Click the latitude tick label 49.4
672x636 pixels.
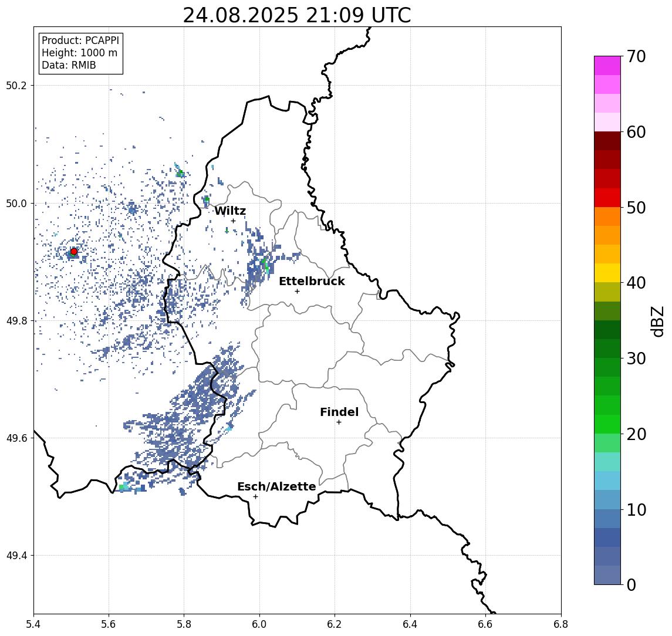pos(16,556)
